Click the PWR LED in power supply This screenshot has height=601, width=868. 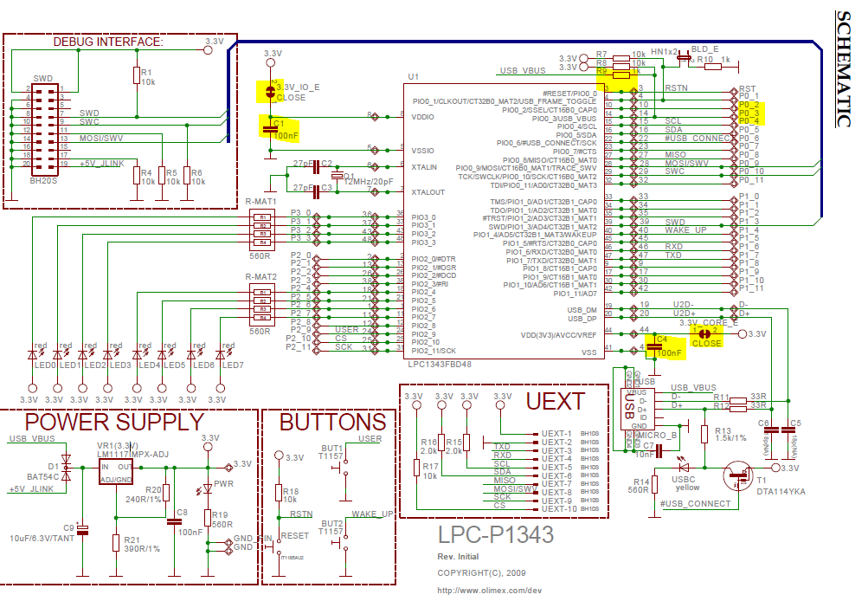coord(207,489)
